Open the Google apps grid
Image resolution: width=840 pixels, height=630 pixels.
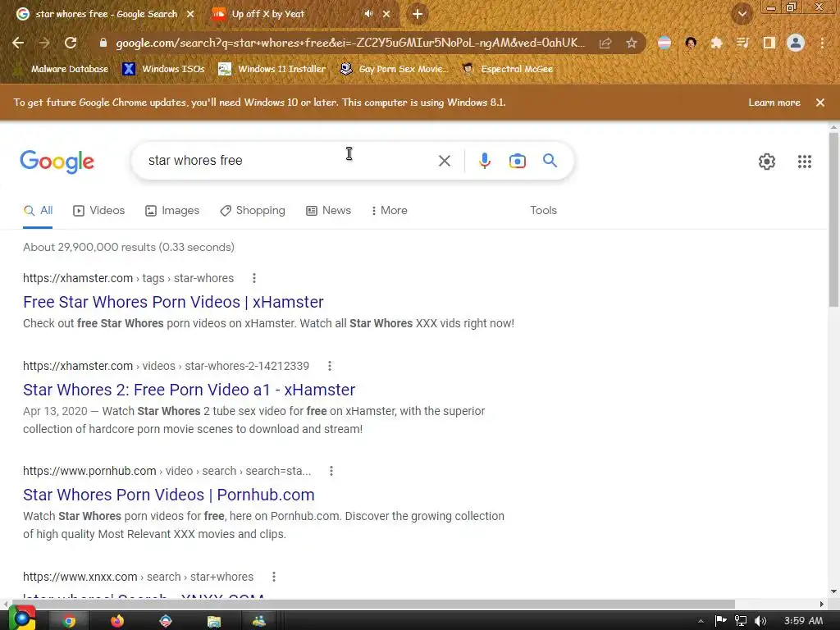(x=804, y=162)
